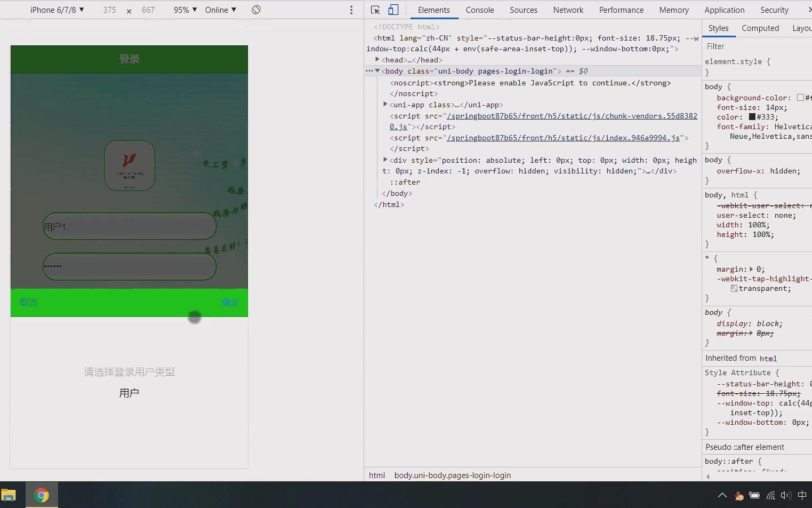Click the selected node ellipsis actions
The width and height of the screenshot is (812, 508).
[369, 71]
